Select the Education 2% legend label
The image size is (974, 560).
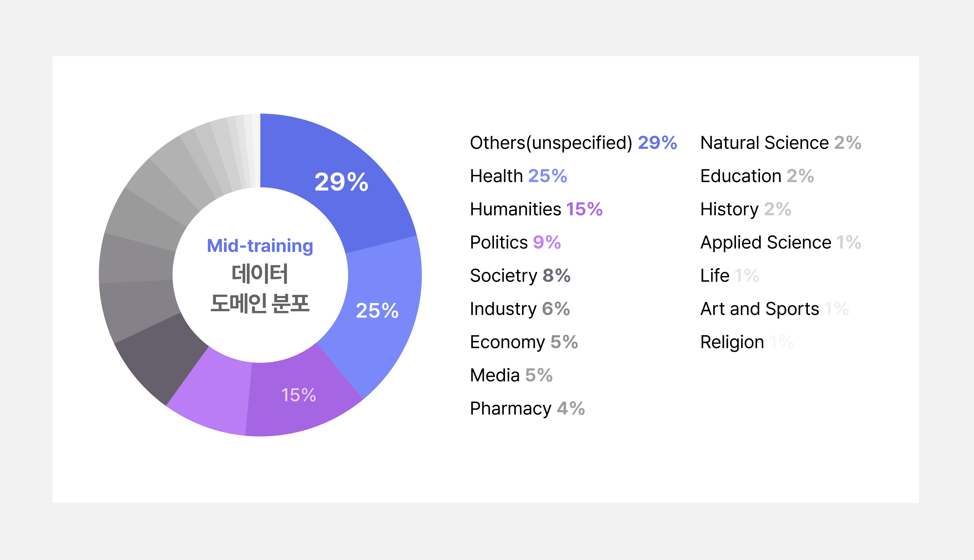pos(757,176)
